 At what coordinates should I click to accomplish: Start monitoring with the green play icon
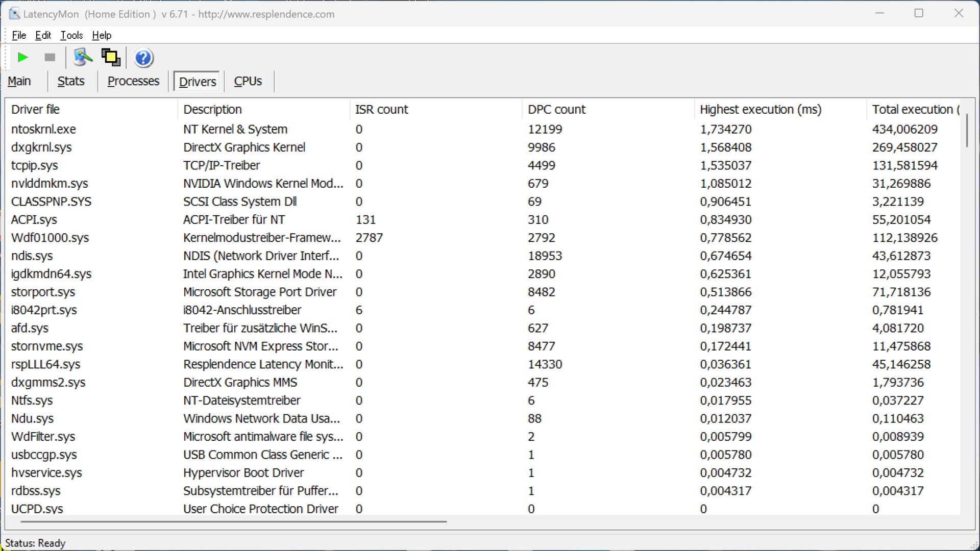click(22, 58)
